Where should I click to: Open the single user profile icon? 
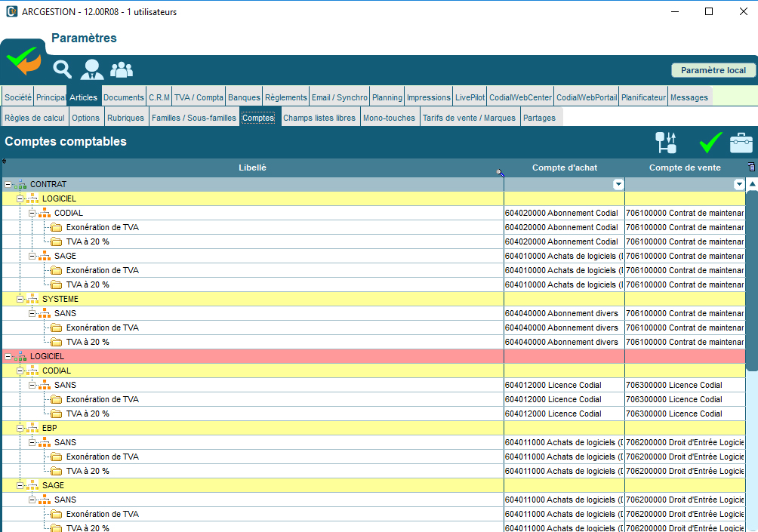[92, 69]
